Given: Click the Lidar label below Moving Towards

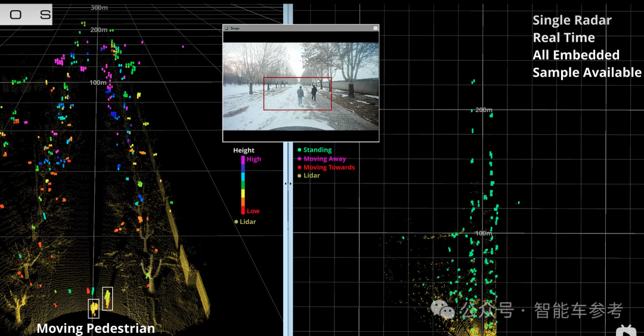Looking at the screenshot, I should tap(311, 176).
